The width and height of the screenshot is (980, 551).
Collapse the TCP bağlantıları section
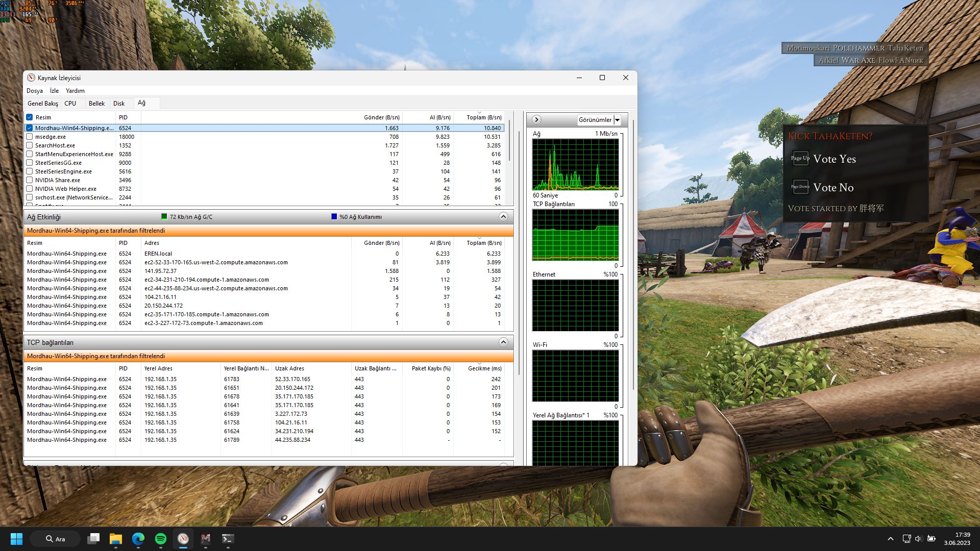click(503, 342)
